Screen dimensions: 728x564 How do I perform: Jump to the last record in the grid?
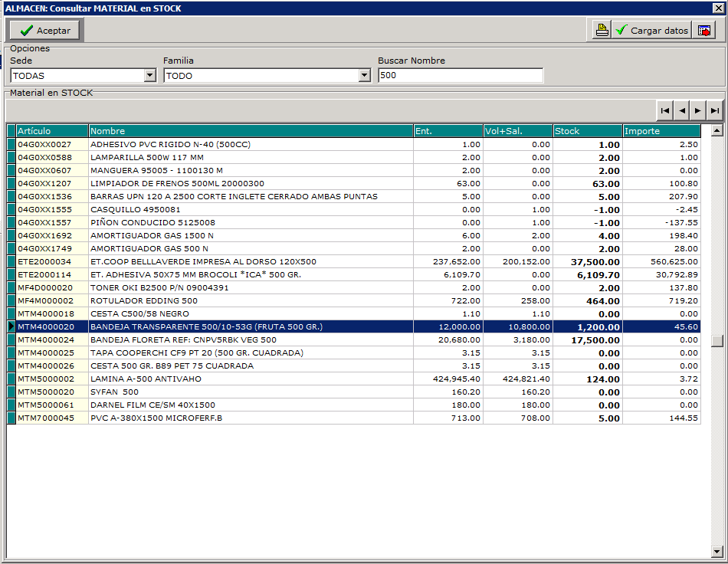coord(714,111)
